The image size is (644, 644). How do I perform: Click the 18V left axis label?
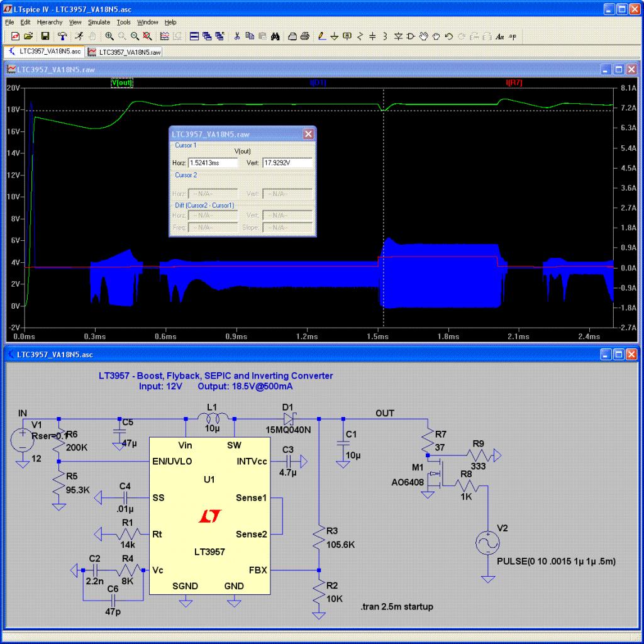tap(13, 109)
